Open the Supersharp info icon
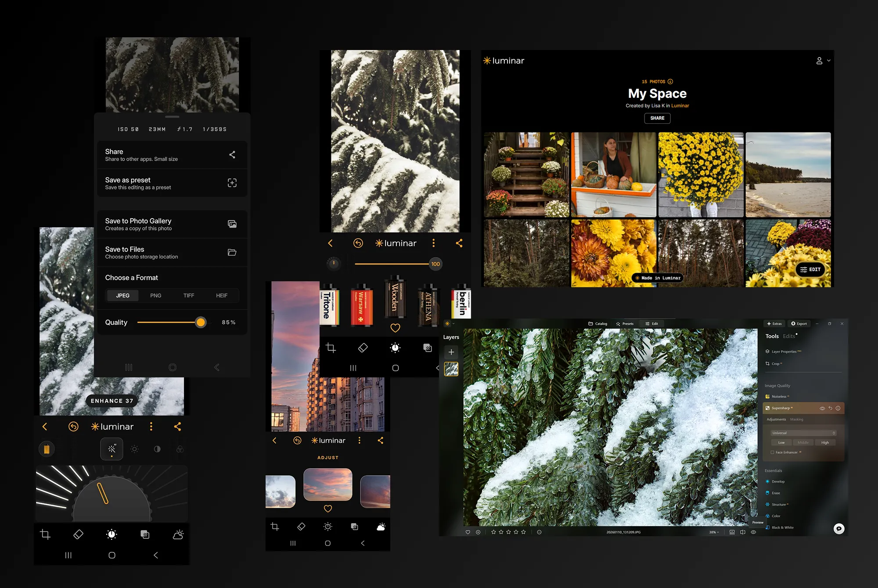The image size is (878, 588). 838,408
